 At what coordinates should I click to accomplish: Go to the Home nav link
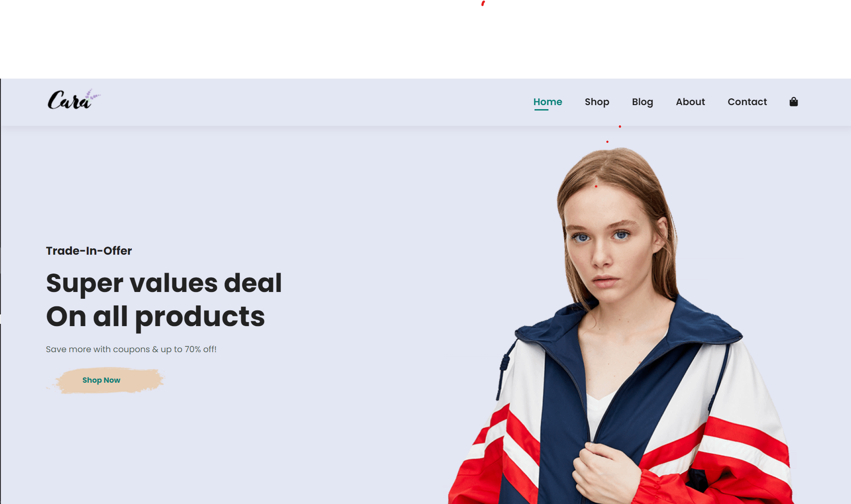click(548, 102)
